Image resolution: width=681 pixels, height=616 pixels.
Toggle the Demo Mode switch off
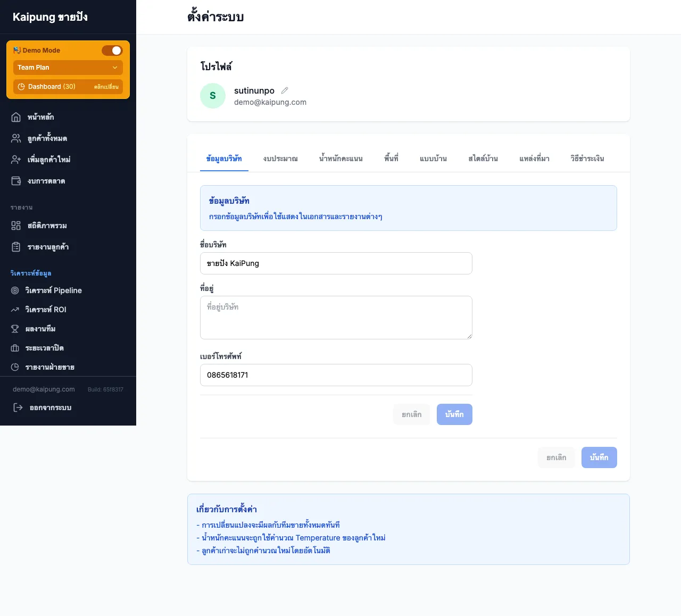click(x=112, y=51)
